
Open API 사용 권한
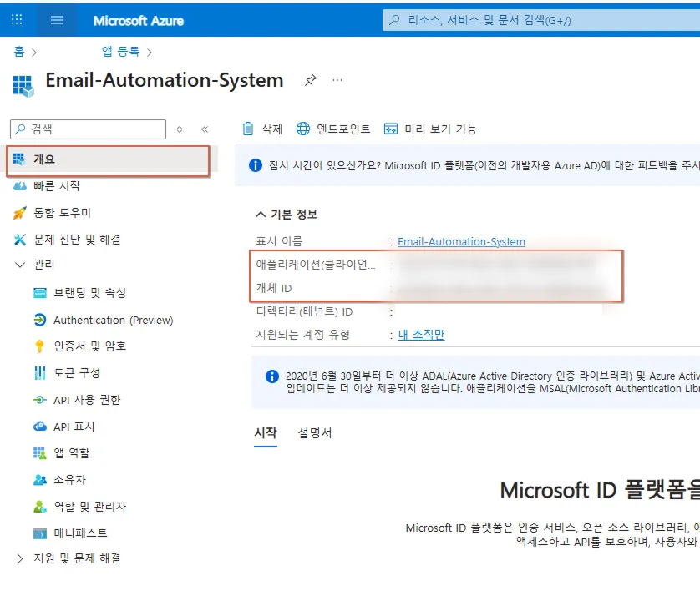[87, 400]
